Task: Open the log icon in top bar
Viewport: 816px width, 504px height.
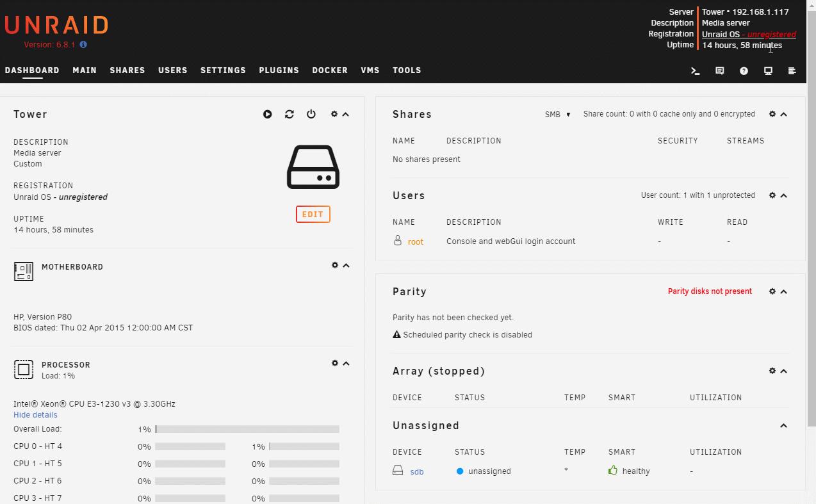Action: [x=792, y=71]
